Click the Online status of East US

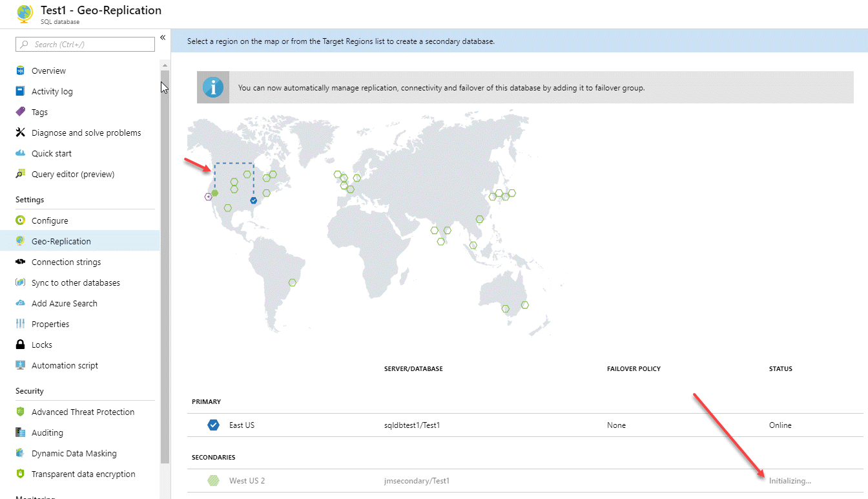coord(780,425)
